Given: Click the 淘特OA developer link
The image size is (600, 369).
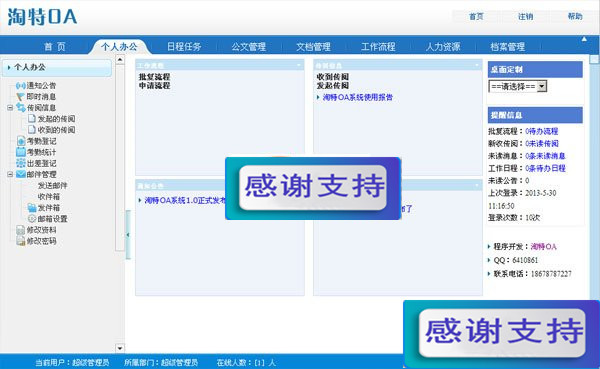Looking at the screenshot, I should point(543,247).
